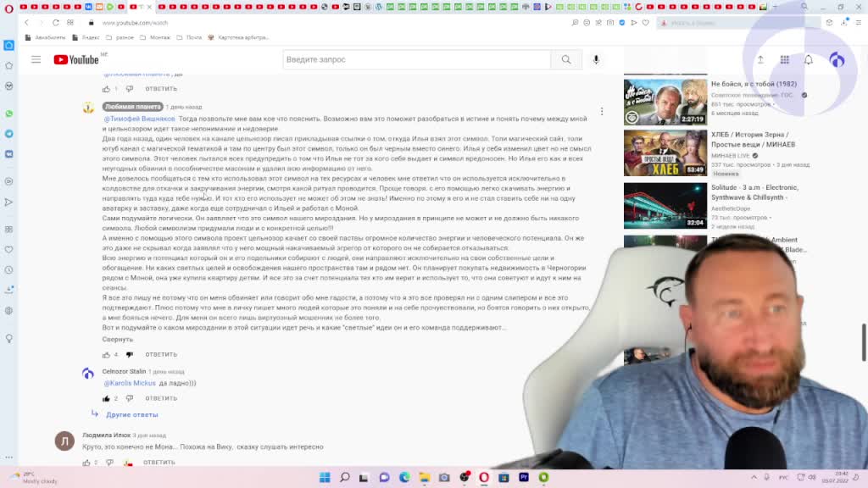Open the YouTube apps grid icon
The image size is (868, 488).
(784, 60)
